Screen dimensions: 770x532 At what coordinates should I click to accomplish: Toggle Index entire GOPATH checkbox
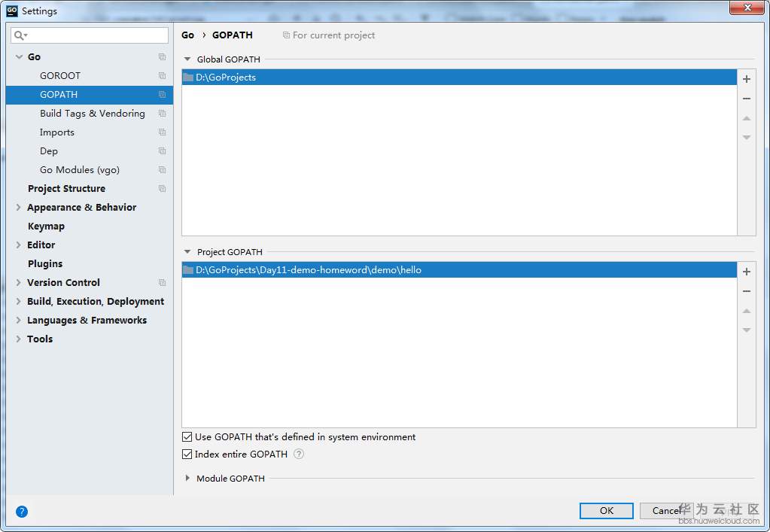[x=187, y=454]
